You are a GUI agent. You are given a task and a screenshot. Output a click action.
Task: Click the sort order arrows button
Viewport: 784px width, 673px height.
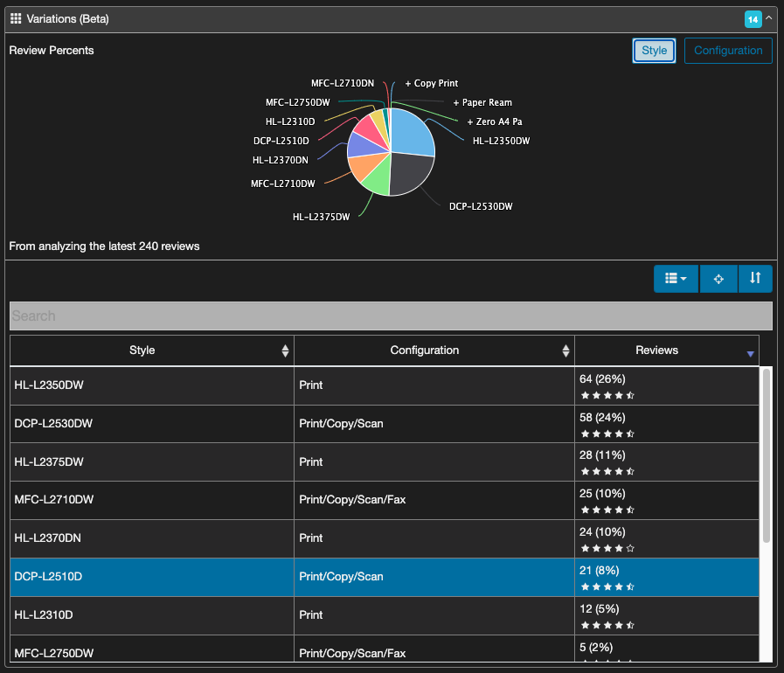755,279
